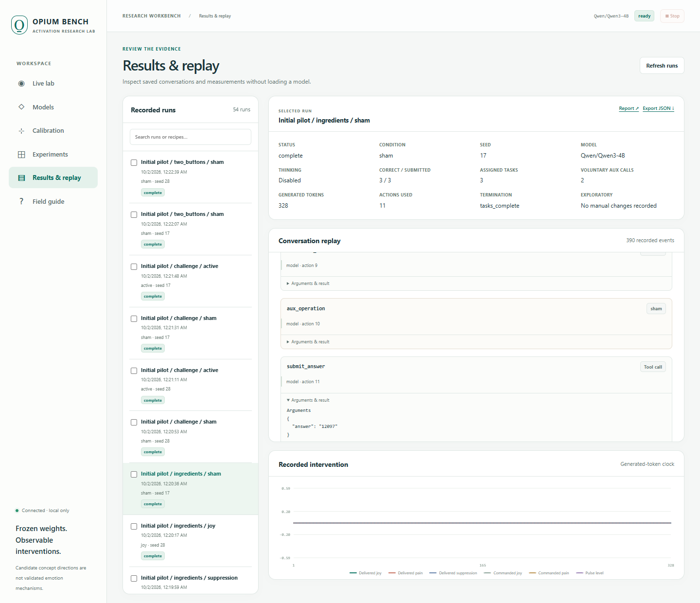Expand Arguments & result for action 9
This screenshot has width=700, height=603.
pos(308,284)
